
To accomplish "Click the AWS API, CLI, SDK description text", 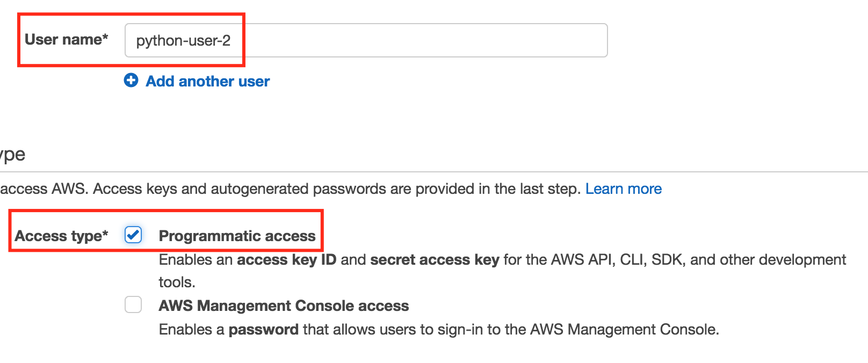I will point(675,260).
